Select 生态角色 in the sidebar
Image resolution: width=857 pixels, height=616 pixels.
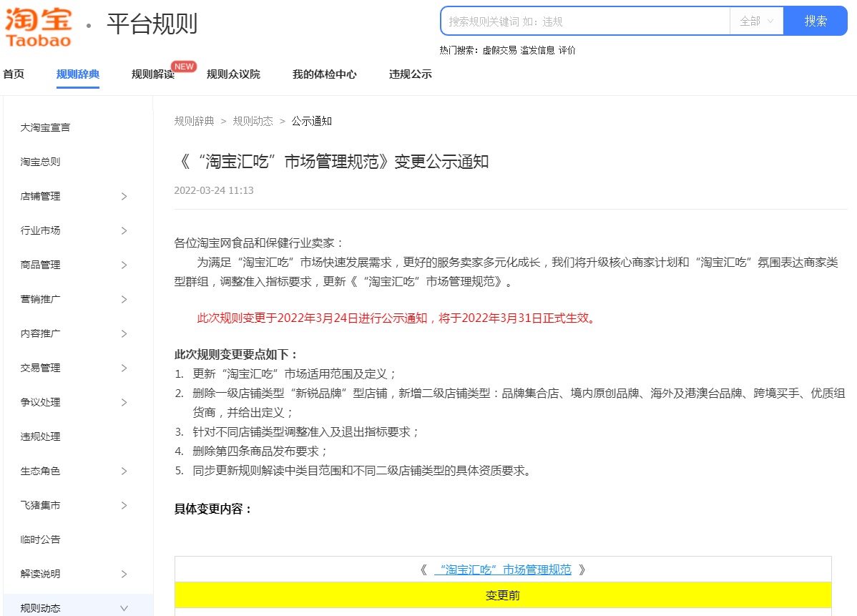pos(41,471)
